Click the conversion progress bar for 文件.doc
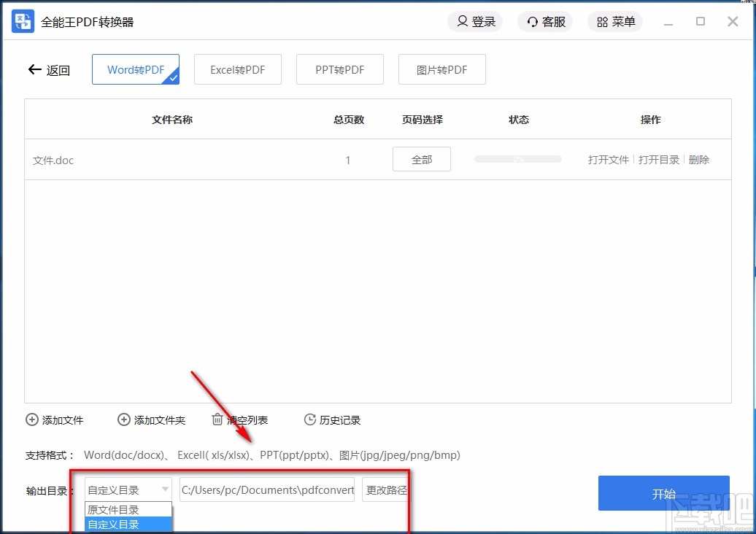 (x=517, y=159)
